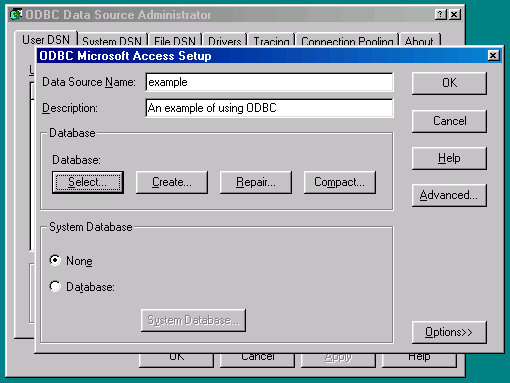The height and width of the screenshot is (383, 510).
Task: Close the ODBC Microsoft Access Setup dialog
Action: [493, 55]
